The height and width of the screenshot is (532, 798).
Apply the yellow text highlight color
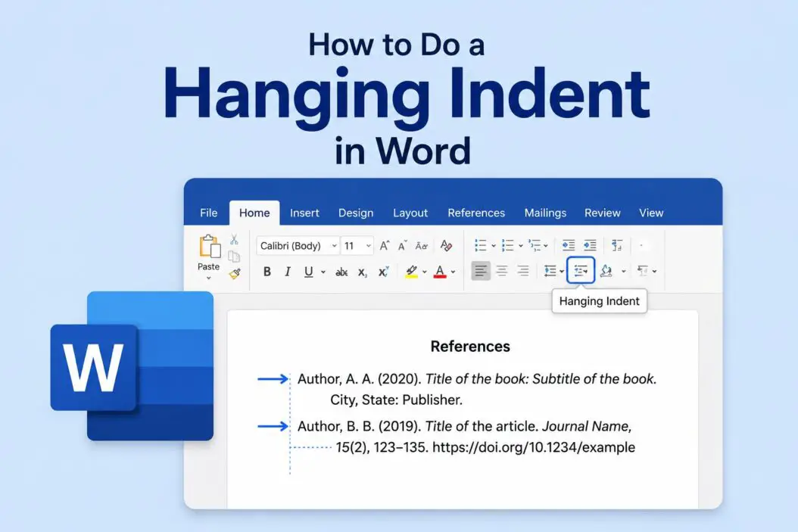coord(412,272)
